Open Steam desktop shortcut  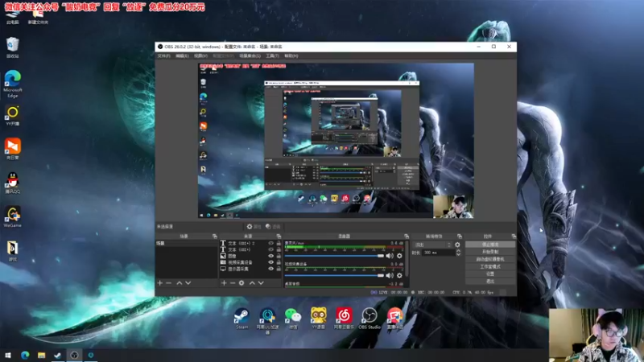click(242, 319)
